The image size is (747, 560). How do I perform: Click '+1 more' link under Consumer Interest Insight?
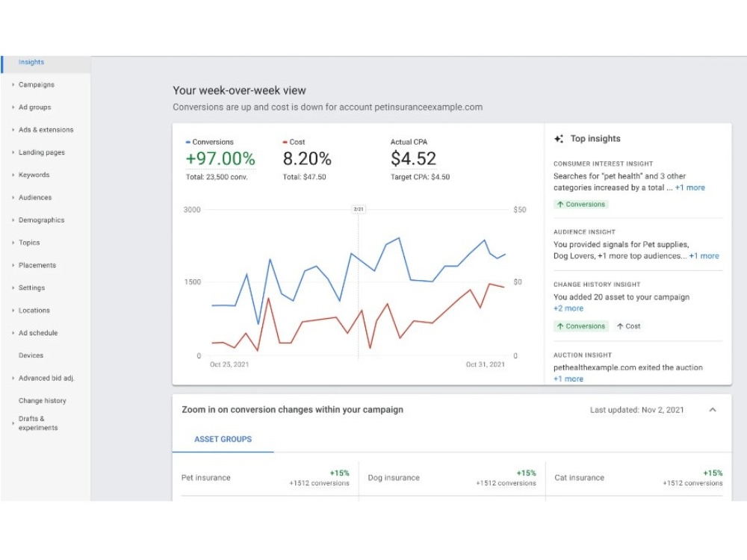click(689, 187)
